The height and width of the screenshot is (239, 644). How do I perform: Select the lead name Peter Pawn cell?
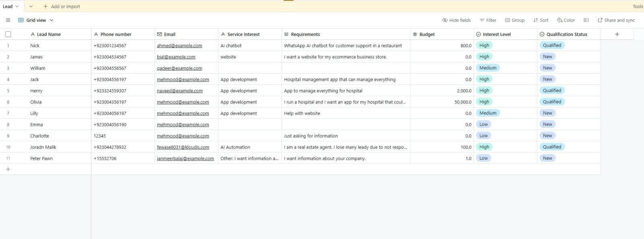pyautogui.click(x=60, y=158)
